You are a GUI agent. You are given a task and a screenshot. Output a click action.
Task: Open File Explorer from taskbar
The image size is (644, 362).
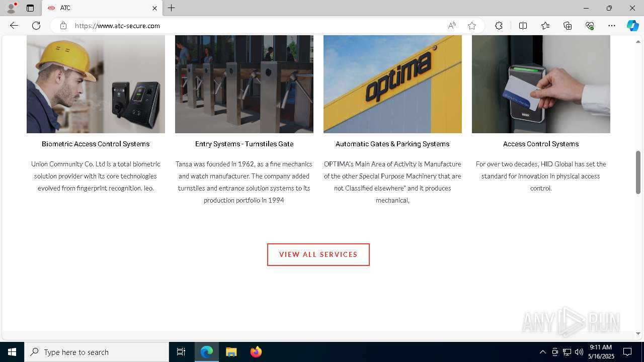pos(231,352)
